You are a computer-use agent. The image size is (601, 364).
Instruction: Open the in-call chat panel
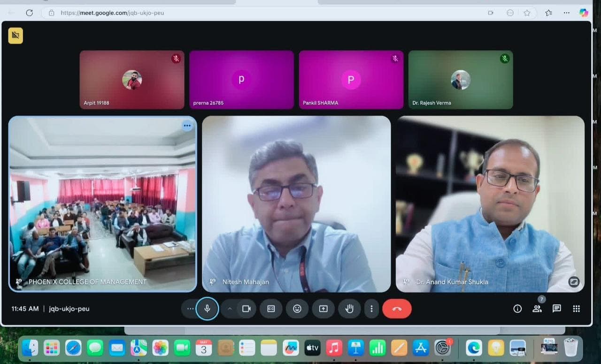pos(557,309)
